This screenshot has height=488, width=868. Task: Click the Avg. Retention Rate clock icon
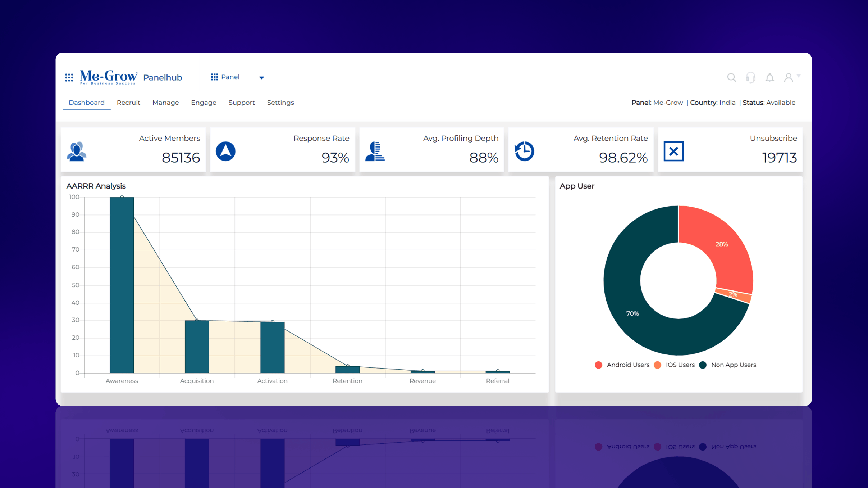click(x=524, y=152)
